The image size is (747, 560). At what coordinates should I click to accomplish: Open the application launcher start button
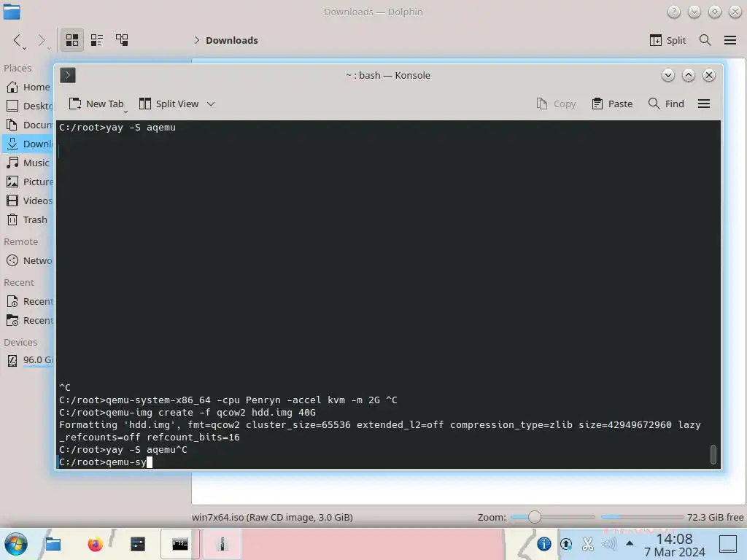coord(16,544)
